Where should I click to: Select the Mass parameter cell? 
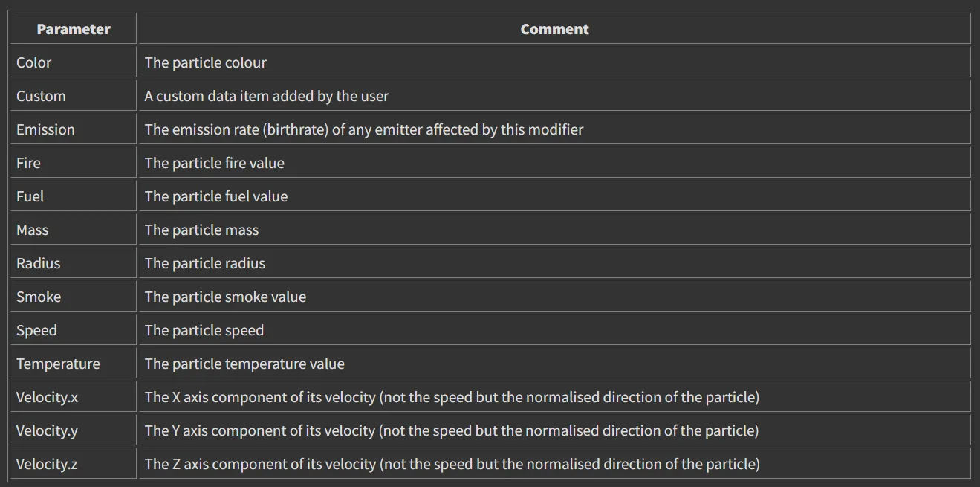(32, 230)
